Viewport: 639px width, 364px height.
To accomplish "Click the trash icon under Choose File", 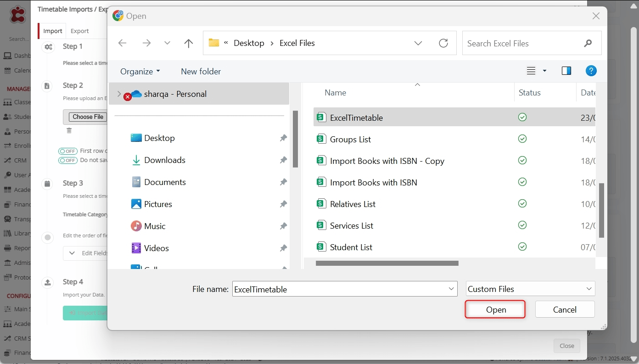I will (69, 130).
